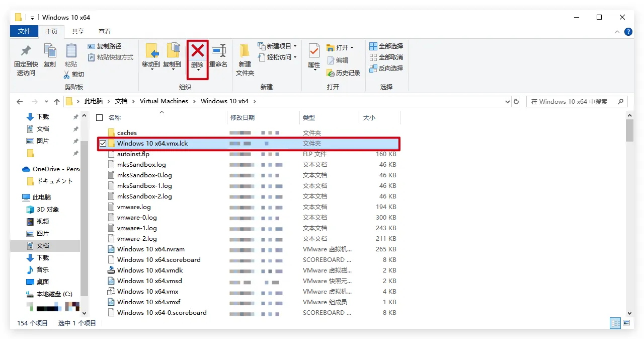The height and width of the screenshot is (339, 644).
Task: Open 3D 对象 in navigation pane
Action: tap(48, 210)
